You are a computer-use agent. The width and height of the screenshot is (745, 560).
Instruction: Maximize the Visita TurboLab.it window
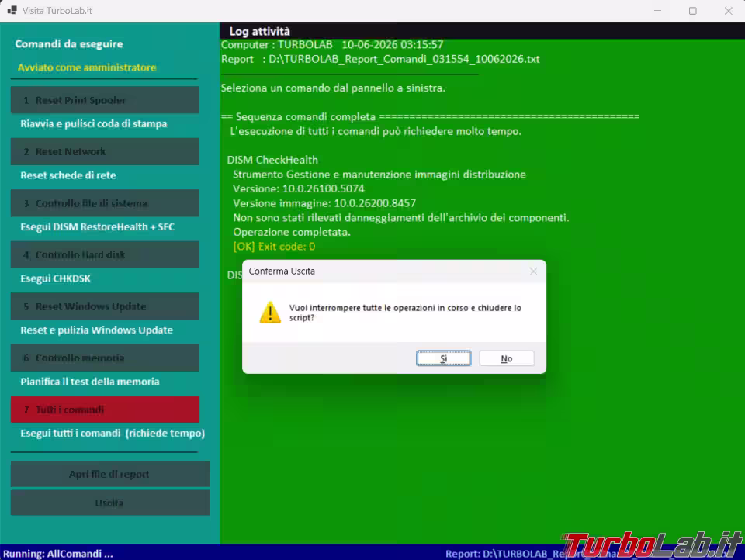(693, 10)
